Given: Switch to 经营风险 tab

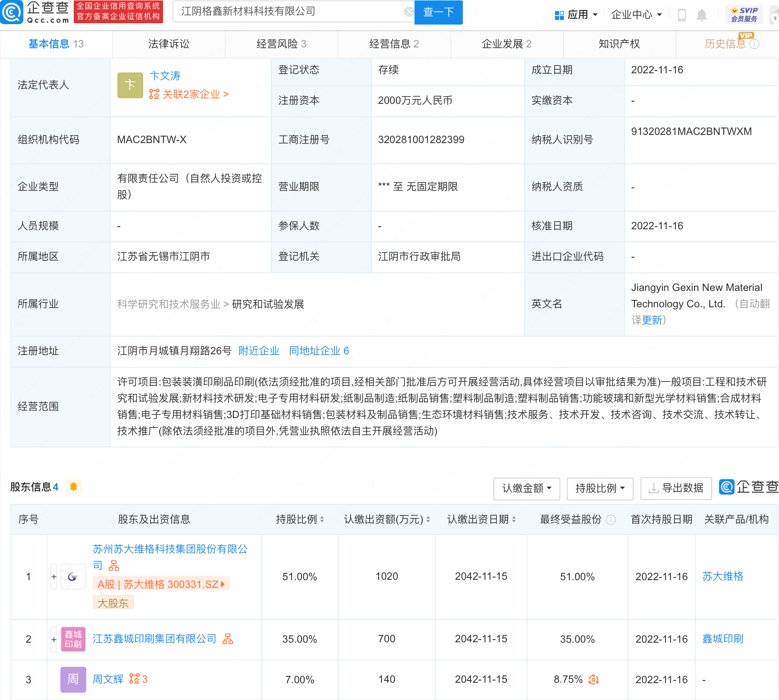Looking at the screenshot, I should pyautogui.click(x=281, y=44).
